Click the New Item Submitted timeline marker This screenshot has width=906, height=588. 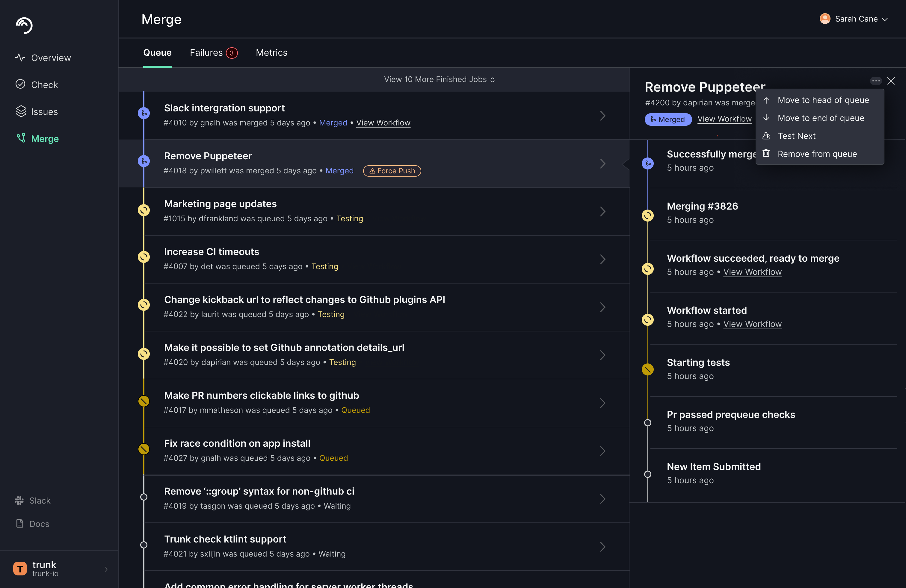coord(647,474)
